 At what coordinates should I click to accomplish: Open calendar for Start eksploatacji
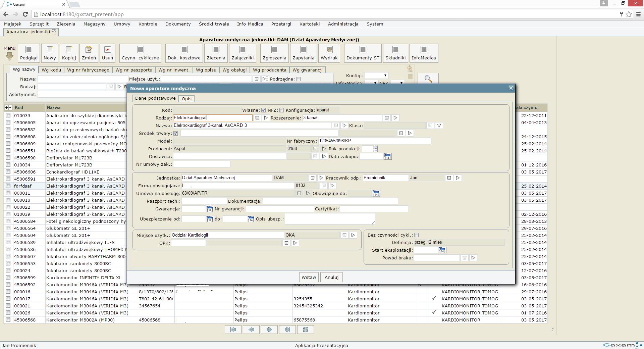click(442, 250)
